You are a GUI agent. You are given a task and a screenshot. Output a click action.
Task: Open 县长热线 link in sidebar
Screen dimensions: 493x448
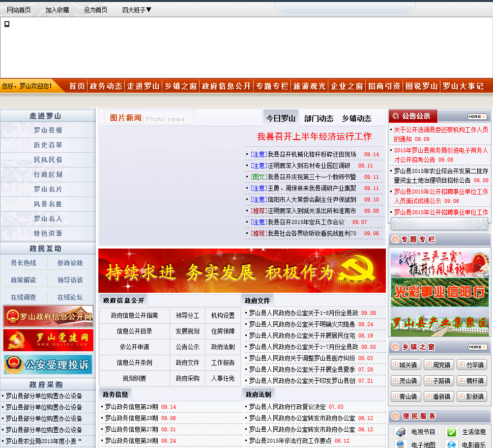click(24, 263)
